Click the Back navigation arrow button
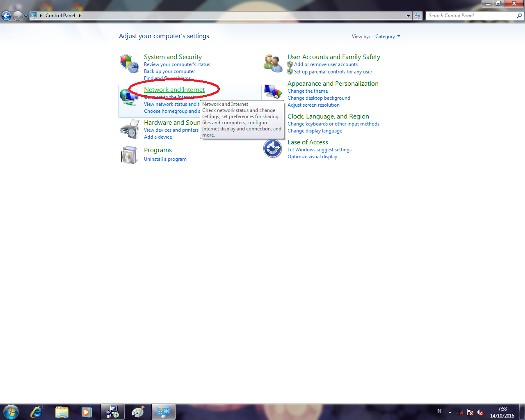Viewport: 525px width, 420px height. coord(6,16)
